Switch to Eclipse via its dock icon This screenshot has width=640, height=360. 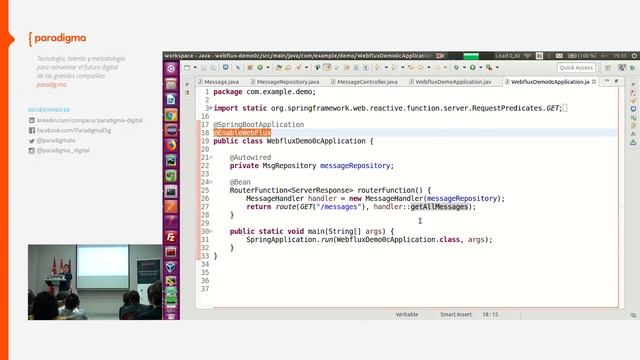pos(171,130)
